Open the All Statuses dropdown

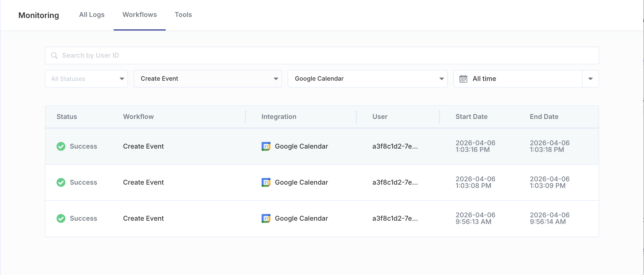(86, 79)
